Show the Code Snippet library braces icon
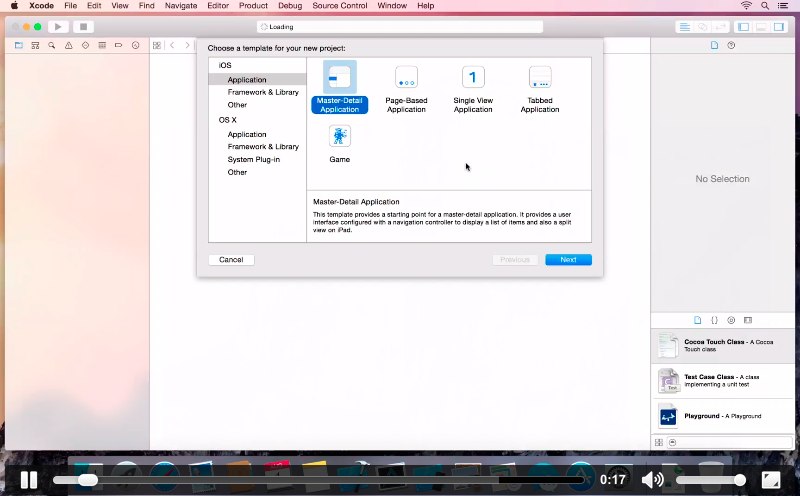 (714, 320)
